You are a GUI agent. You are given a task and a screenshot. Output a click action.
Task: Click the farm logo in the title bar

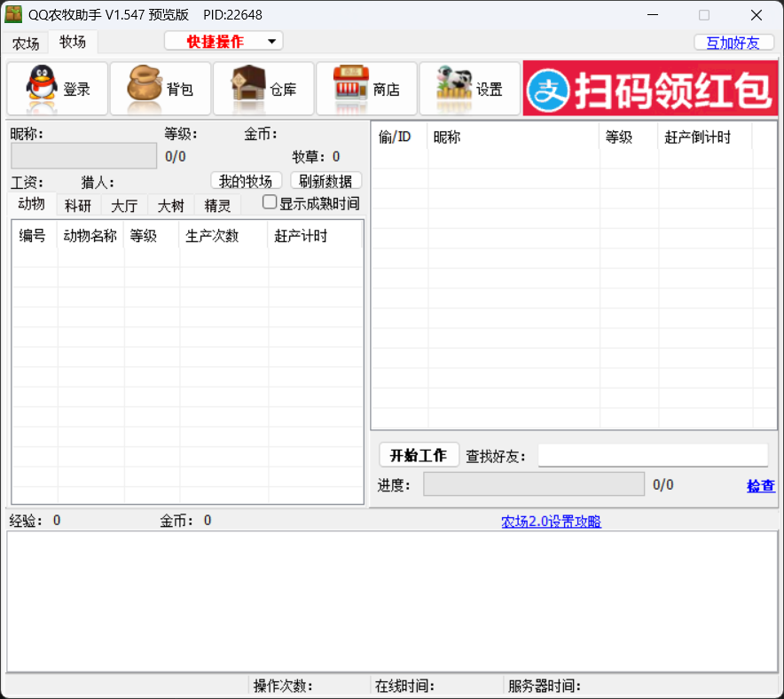14,14
